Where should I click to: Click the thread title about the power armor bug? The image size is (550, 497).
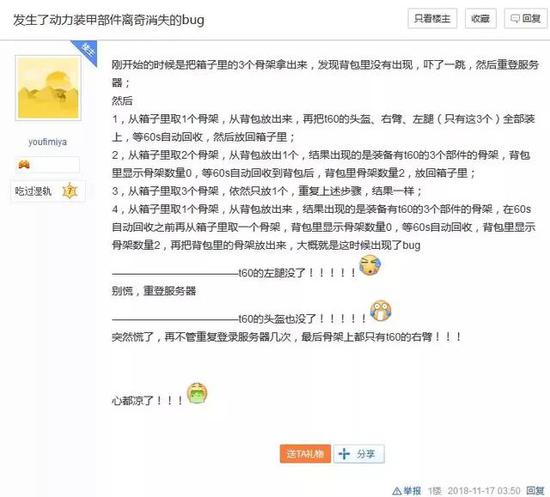coord(109,20)
